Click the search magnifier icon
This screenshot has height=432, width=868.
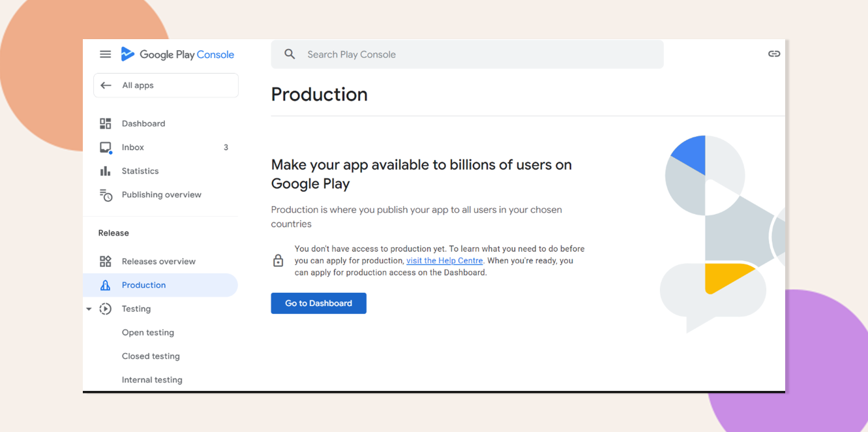pos(290,54)
